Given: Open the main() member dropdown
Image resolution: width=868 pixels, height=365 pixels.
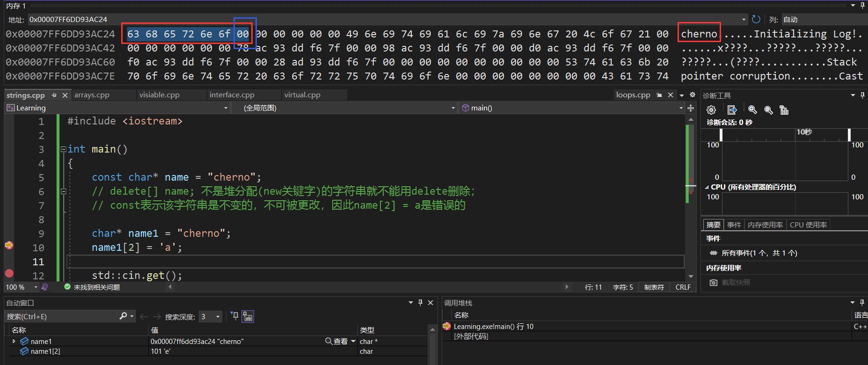Looking at the screenshot, I should pyautogui.click(x=681, y=108).
